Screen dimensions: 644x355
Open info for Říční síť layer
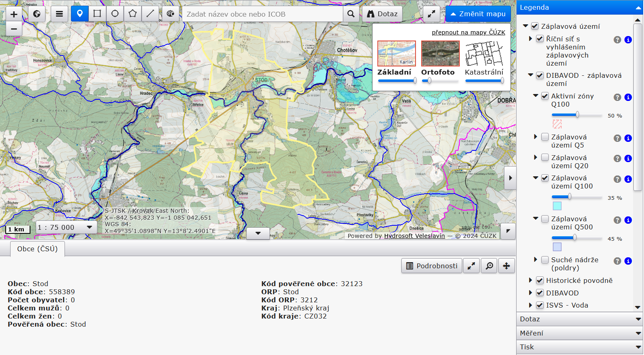628,40
